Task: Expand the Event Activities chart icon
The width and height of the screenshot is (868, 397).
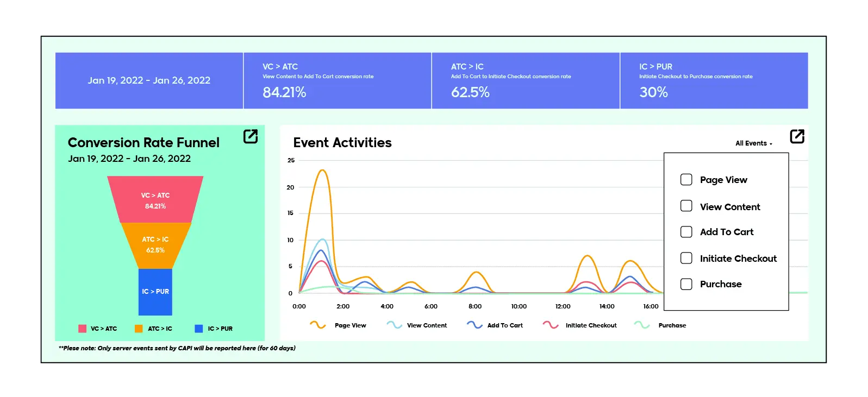Action: point(797,136)
